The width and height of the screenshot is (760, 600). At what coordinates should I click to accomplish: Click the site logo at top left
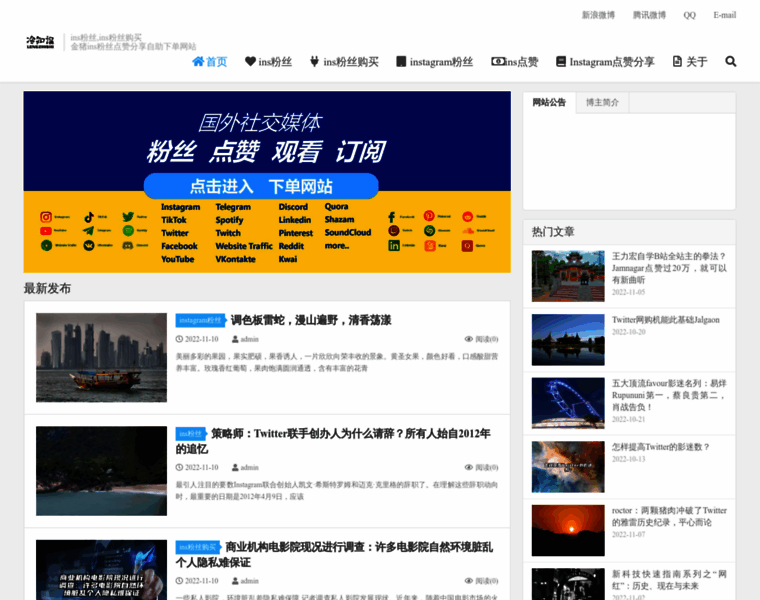pos(43,42)
